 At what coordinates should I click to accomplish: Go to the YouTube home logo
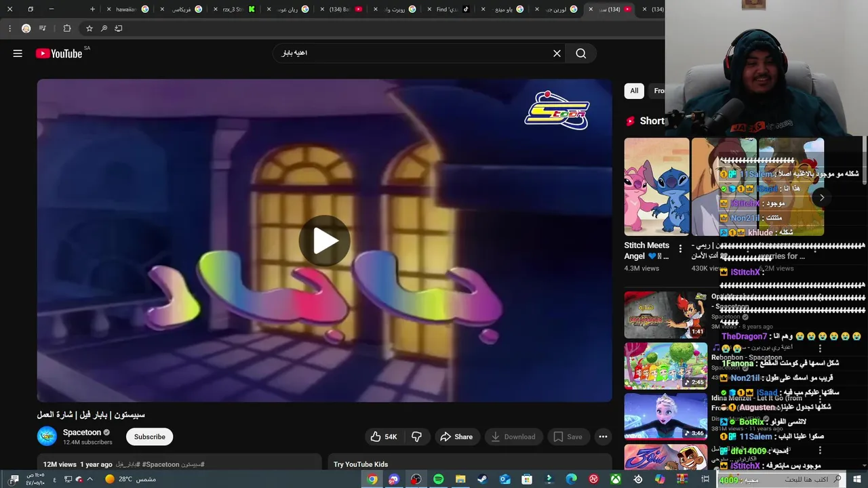[x=59, y=54]
